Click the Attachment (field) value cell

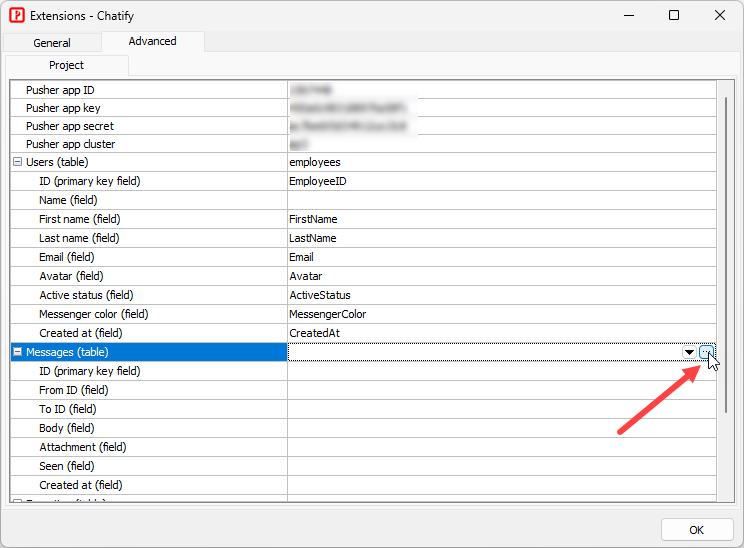click(x=502, y=447)
